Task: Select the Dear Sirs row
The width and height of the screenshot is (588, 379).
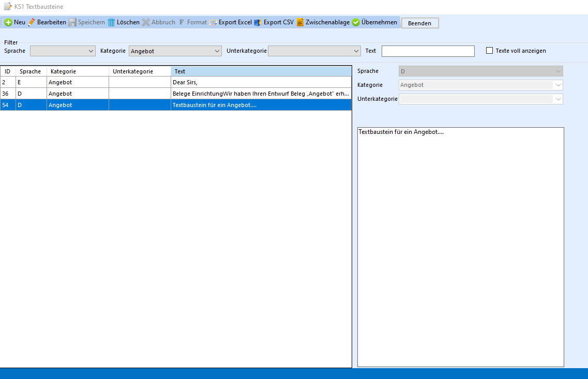Action: point(176,82)
